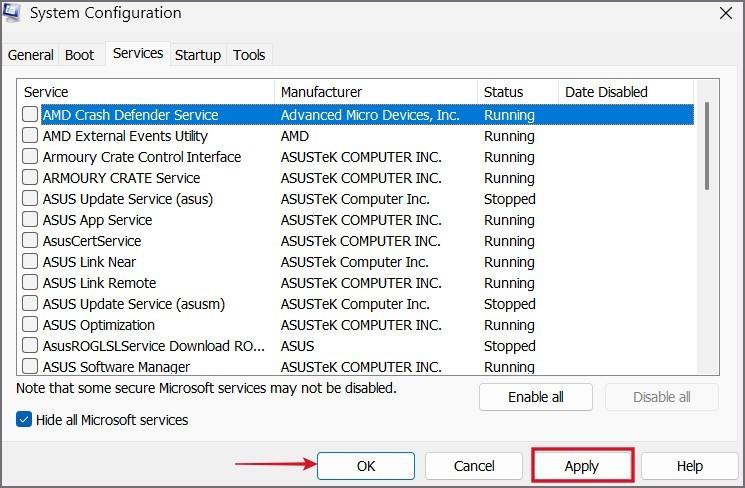This screenshot has width=745, height=488.
Task: Sort by the Service column header
Action: pyautogui.click(x=146, y=92)
